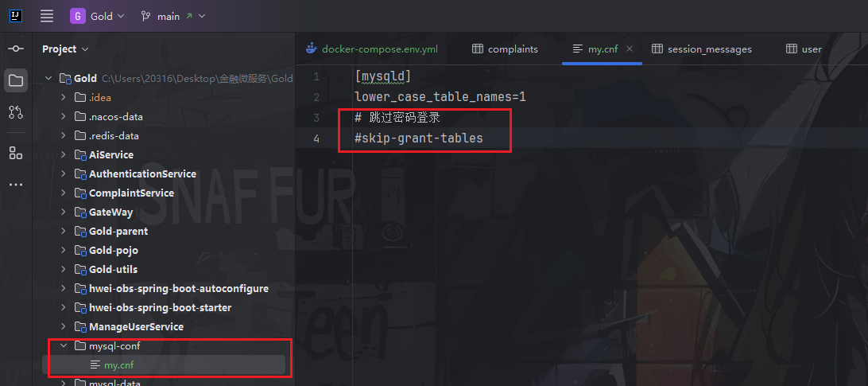
Task: Open my.cnf in the project tree
Action: click(163, 365)
